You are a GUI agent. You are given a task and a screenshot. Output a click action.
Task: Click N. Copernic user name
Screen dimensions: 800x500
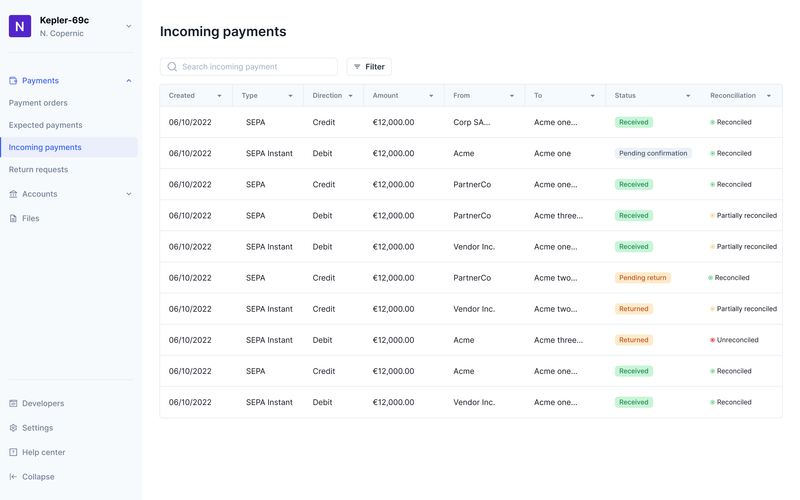[62, 34]
